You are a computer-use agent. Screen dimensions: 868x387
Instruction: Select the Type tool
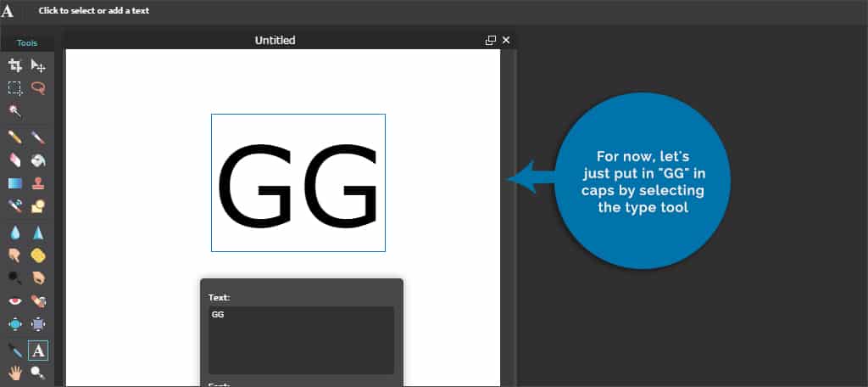(x=38, y=351)
